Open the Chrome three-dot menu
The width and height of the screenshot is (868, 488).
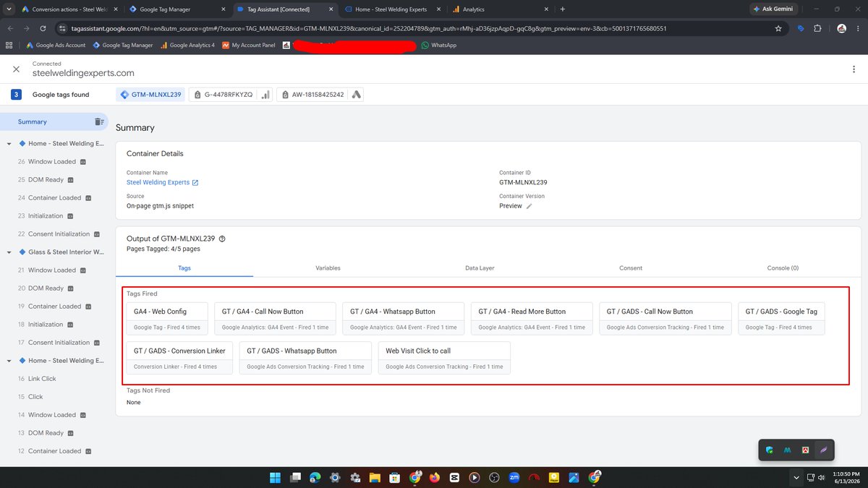point(858,29)
